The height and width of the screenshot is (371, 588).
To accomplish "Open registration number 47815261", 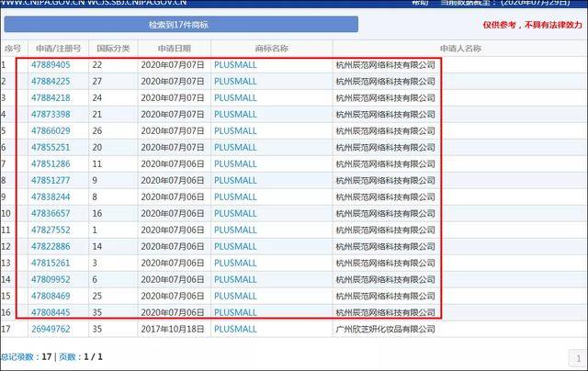I will pyautogui.click(x=51, y=263).
